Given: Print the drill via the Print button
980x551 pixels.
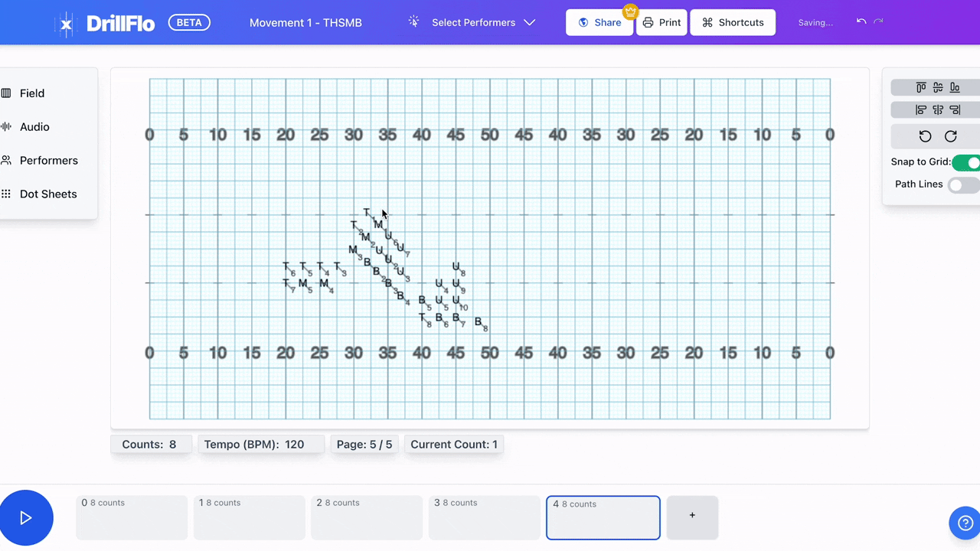Looking at the screenshot, I should [661, 22].
